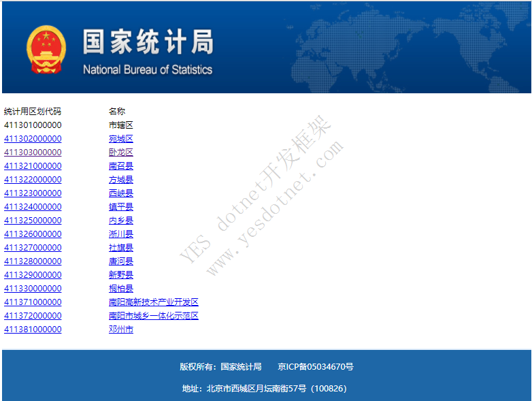Open the 邓州市 link
The width and height of the screenshot is (532, 401).
click(121, 330)
